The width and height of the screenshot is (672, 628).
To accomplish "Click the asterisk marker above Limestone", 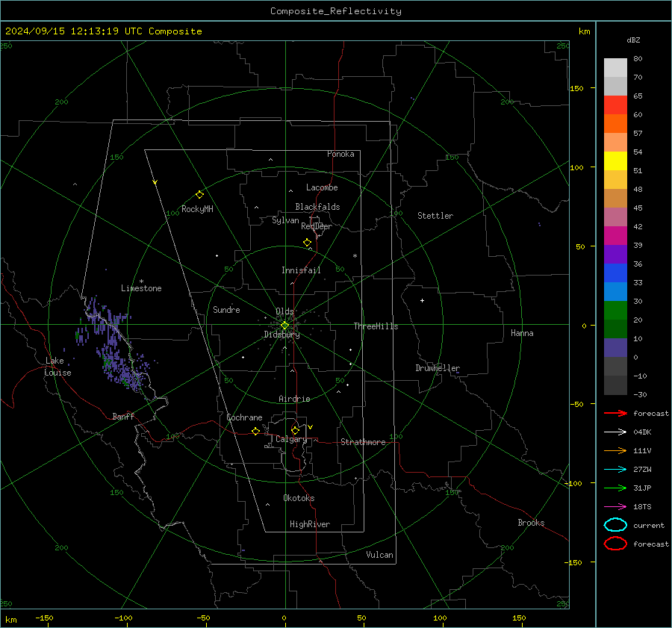I will tap(141, 282).
